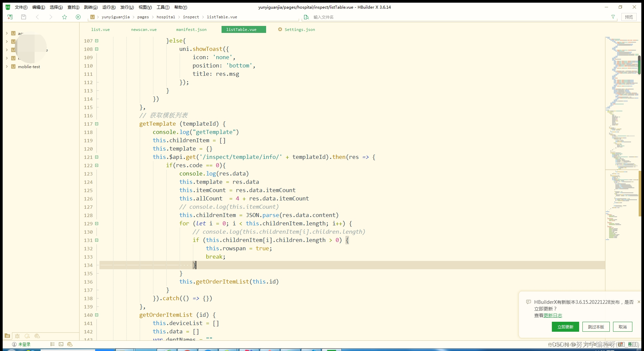Viewport: 644px width, 351px height.
Task: Select the listTable.vue tab
Action: click(243, 29)
